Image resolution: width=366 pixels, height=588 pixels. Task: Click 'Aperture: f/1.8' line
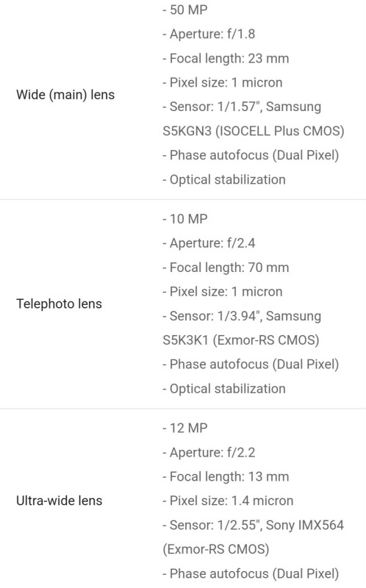click(209, 34)
